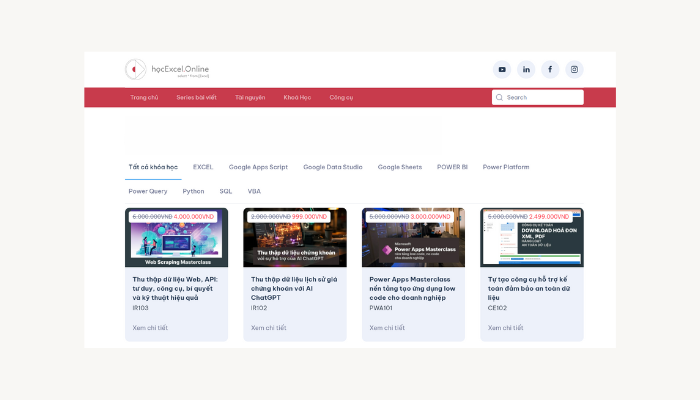
Task: Switch to Google Apps Script tab
Action: pyautogui.click(x=258, y=167)
